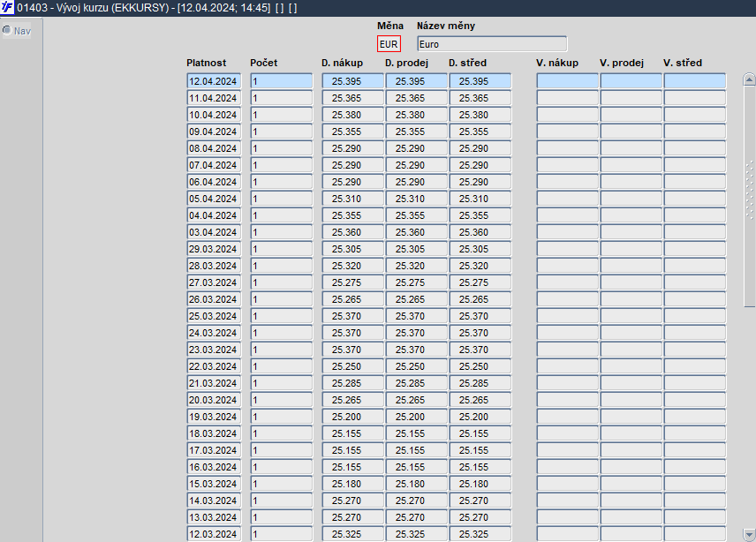Click D. nákup value for 22.03.2024
This screenshot has width=756, height=542.
353,366
